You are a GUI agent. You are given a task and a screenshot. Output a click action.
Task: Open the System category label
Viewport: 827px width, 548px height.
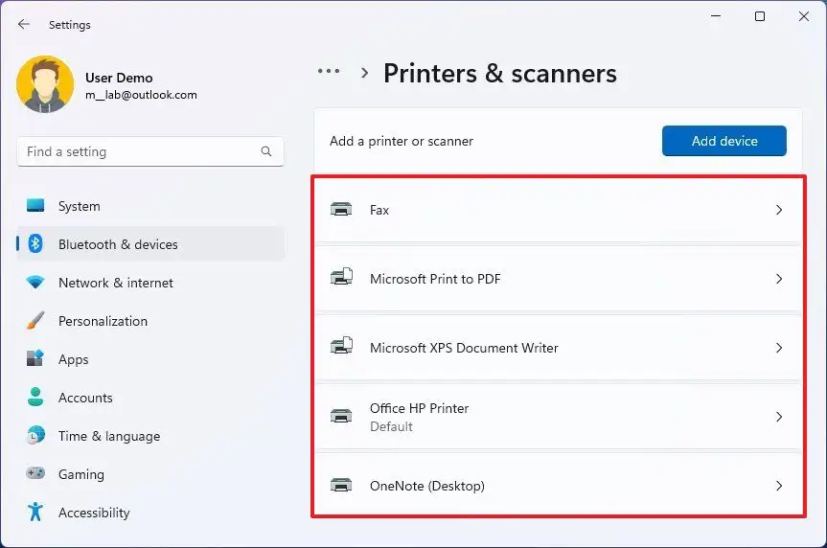[x=79, y=206]
